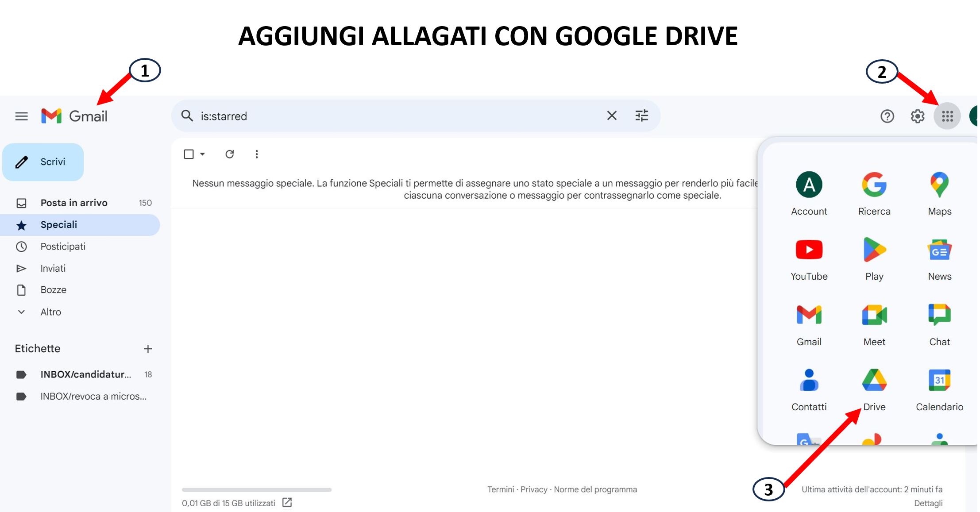Click the storage usage progress bar
The image size is (980, 512).
pos(257,489)
